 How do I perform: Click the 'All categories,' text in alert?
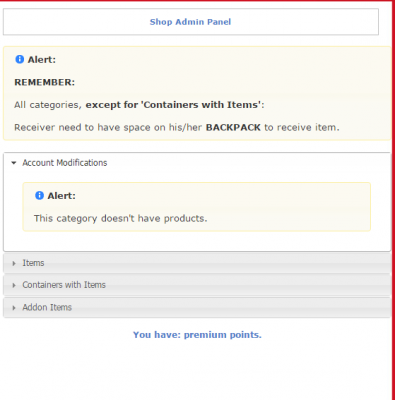pos(48,105)
